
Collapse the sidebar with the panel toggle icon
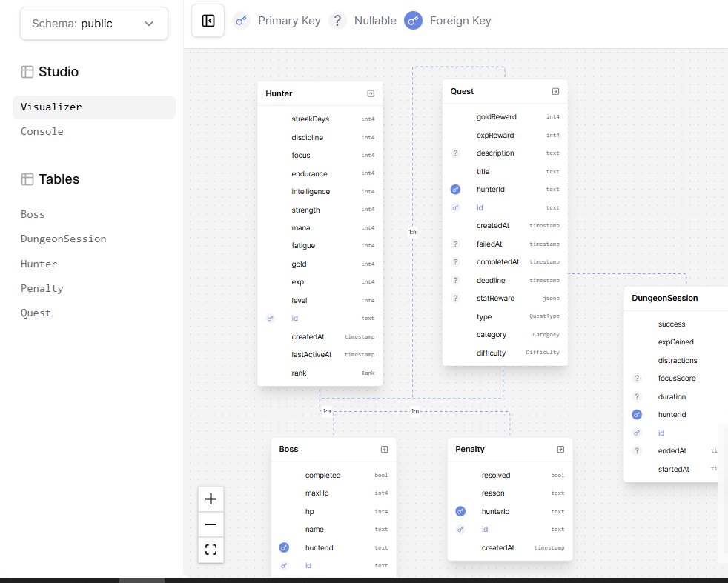pos(208,21)
